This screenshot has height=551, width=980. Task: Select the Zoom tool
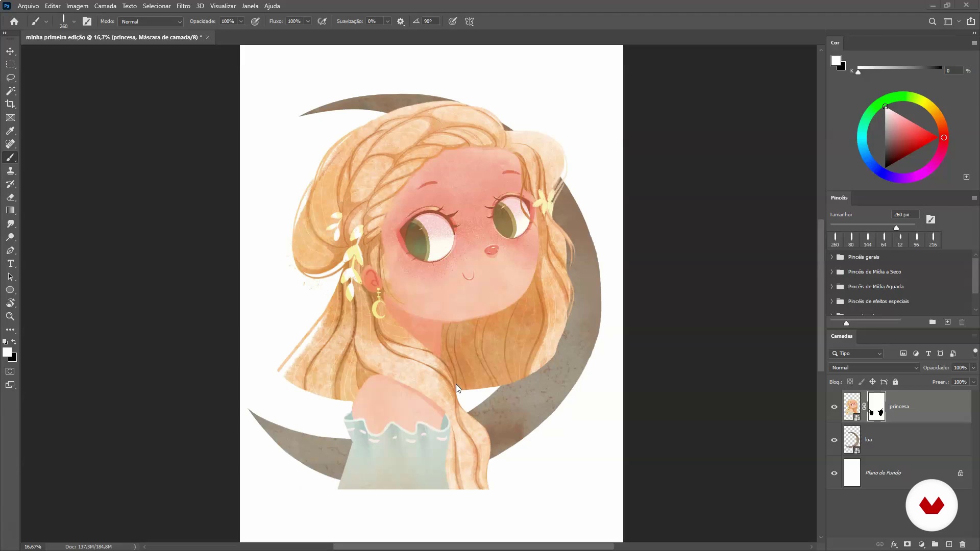click(10, 317)
